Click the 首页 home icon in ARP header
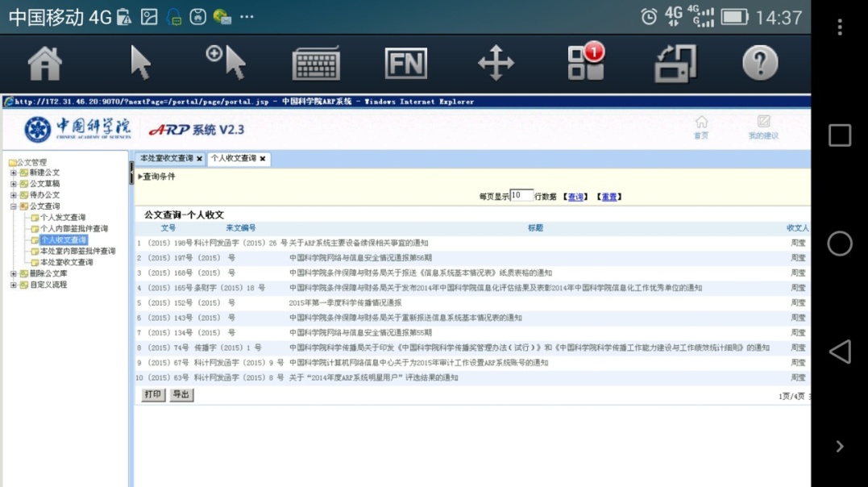Screen dimensions: 868x487 click(701, 127)
